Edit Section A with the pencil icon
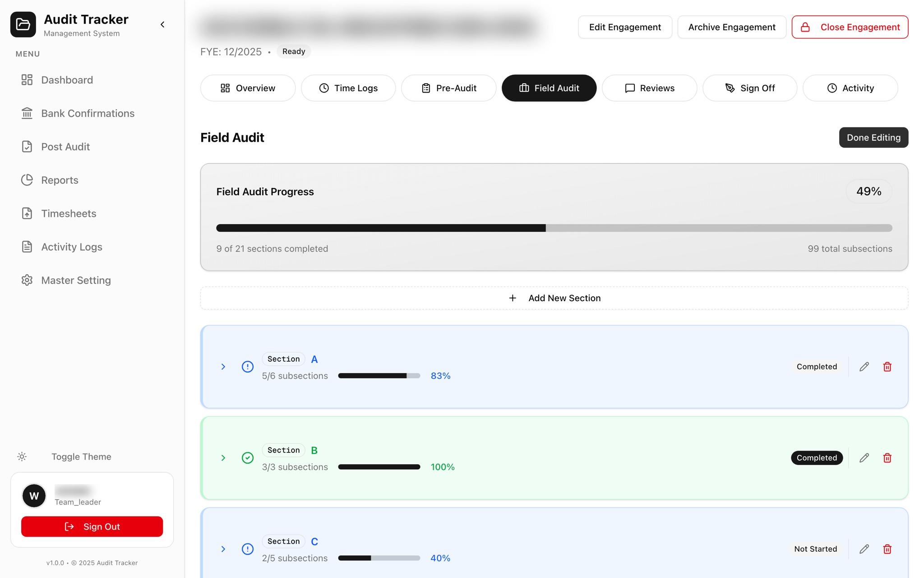 (x=864, y=367)
